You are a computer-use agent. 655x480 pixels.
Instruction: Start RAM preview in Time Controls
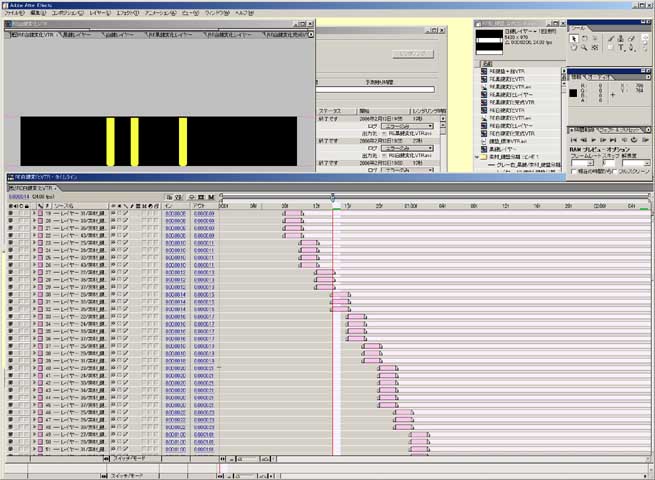coord(645,140)
